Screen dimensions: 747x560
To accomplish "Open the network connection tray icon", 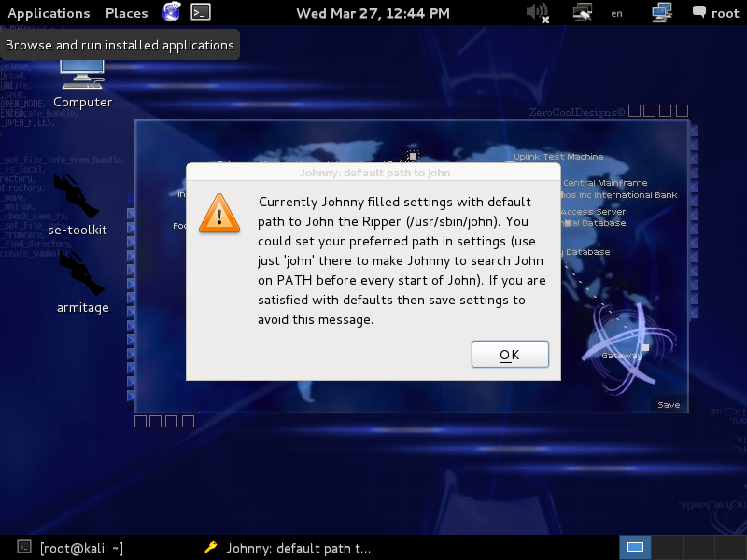I will tap(582, 12).
